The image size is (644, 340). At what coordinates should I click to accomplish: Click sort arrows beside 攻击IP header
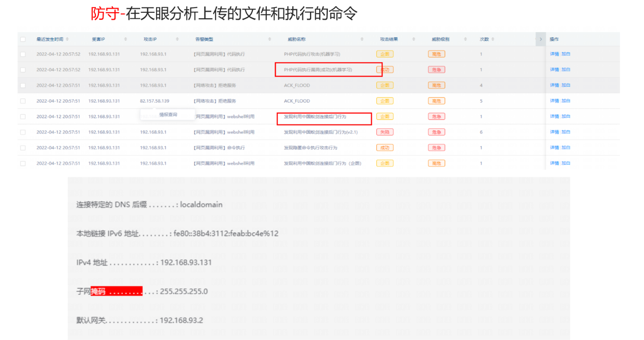(177, 39)
